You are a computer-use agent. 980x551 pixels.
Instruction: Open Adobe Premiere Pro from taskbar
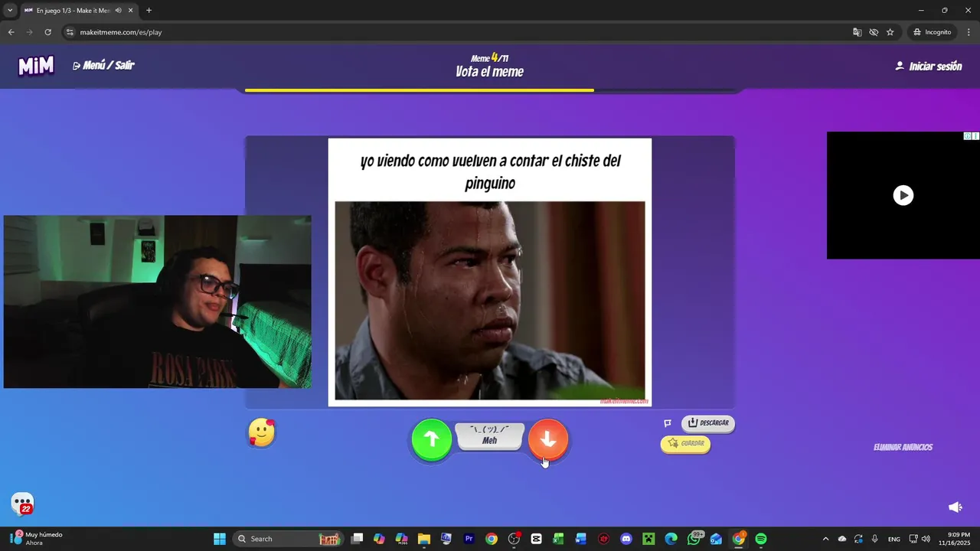tap(469, 539)
